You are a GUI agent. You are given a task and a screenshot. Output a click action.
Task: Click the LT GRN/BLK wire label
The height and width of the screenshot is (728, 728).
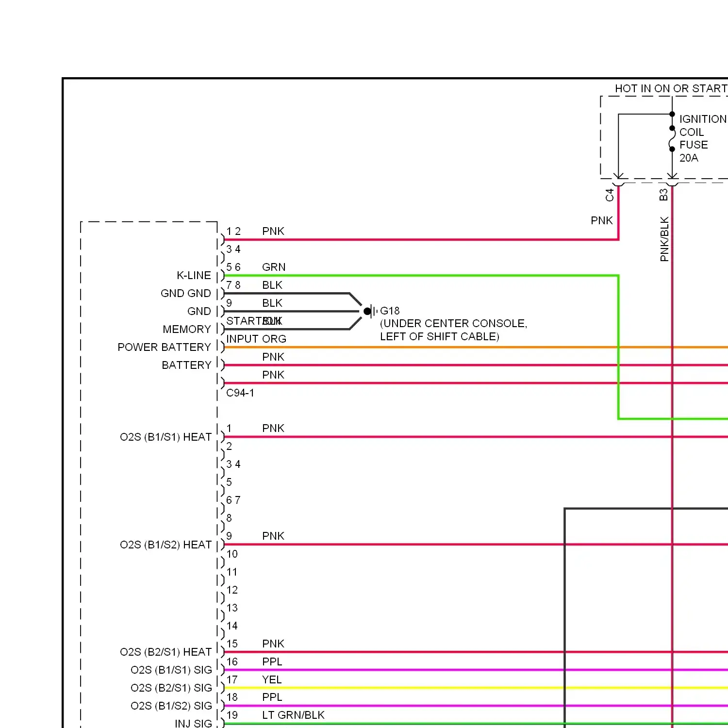pos(293,715)
